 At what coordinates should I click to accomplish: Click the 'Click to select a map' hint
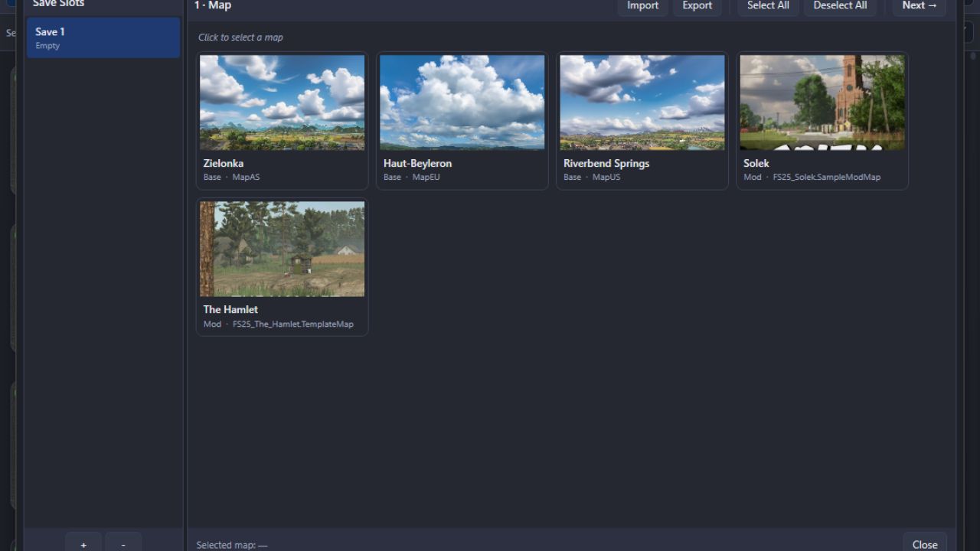[240, 37]
